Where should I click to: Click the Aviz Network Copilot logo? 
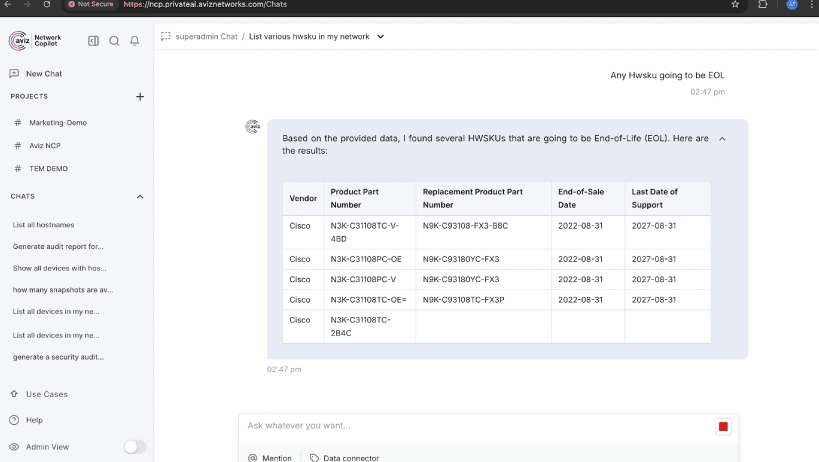[x=35, y=41]
